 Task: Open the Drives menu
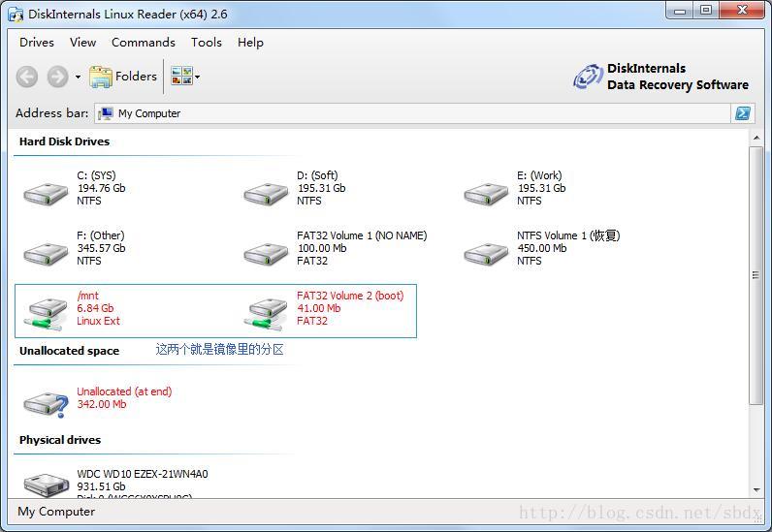[x=37, y=43]
